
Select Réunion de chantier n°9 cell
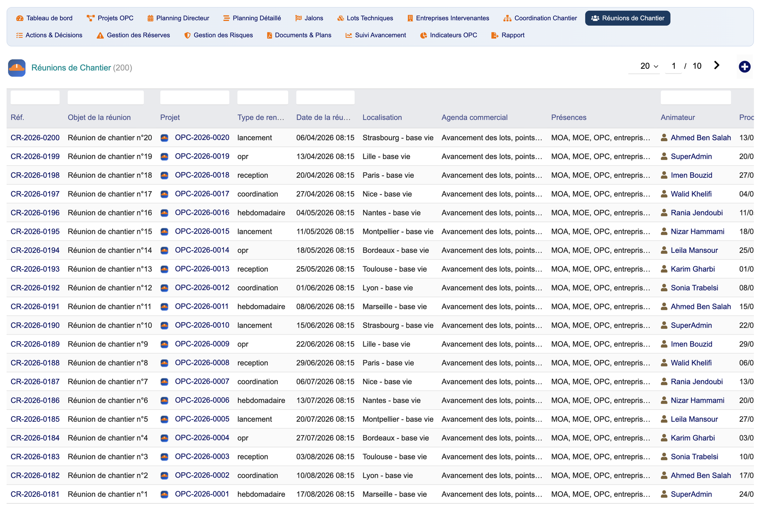click(108, 344)
